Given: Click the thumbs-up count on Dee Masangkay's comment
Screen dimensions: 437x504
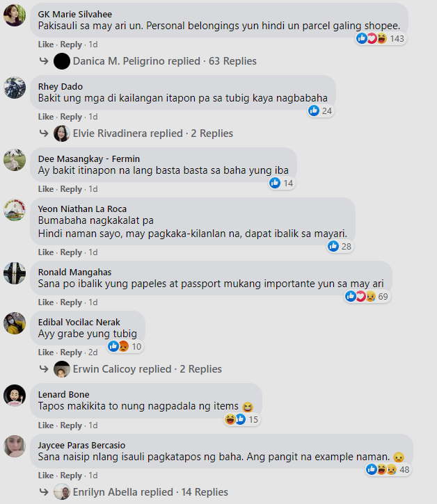Looking at the screenshot, I should click(x=282, y=184).
